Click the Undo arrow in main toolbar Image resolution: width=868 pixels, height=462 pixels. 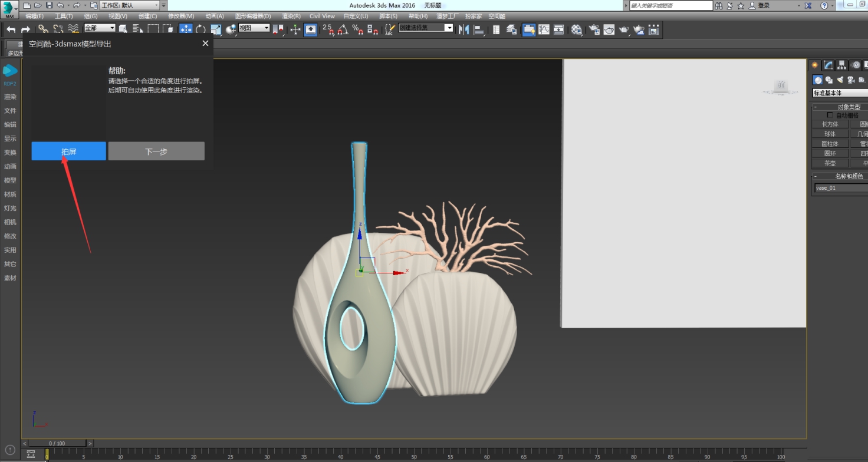[11, 29]
